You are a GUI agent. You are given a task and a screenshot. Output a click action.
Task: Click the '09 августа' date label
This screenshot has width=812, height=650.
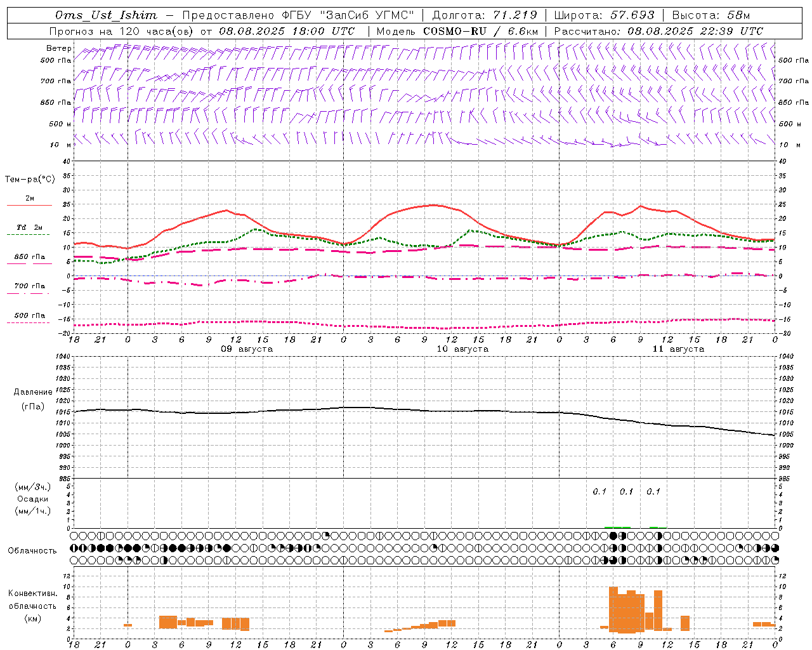pos(247,349)
